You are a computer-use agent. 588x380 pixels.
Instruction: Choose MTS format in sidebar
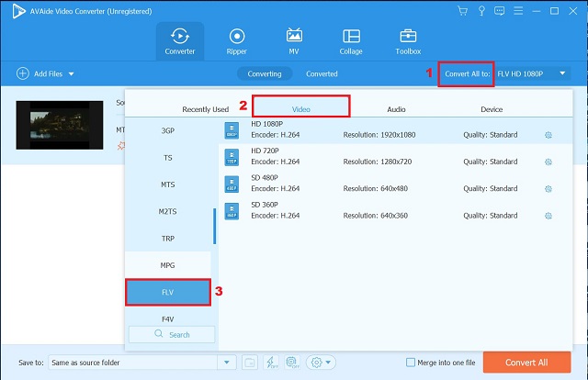167,184
